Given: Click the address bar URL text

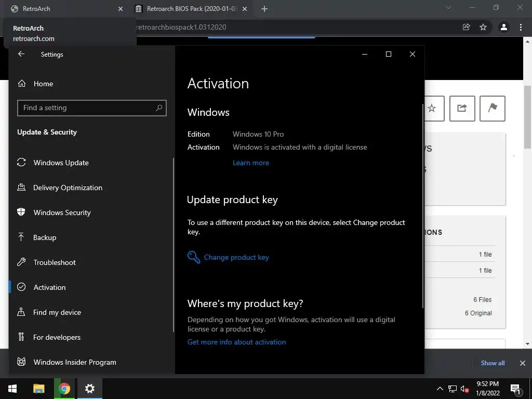Looking at the screenshot, I should point(181,27).
